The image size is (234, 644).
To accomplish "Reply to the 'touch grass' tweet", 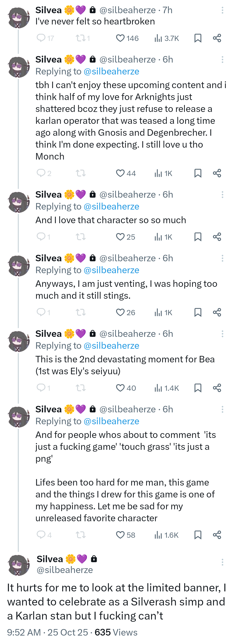I will click(x=41, y=535).
